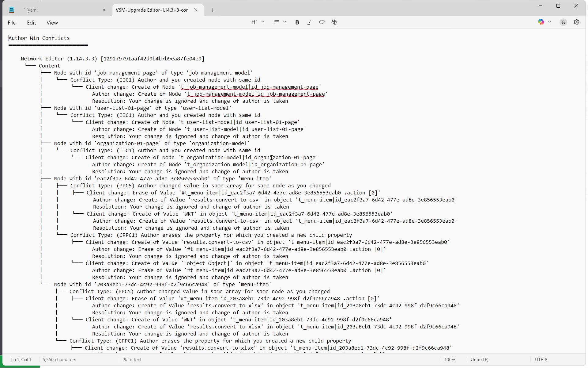588x368 pixels.
Task: Close the VSM-Upgrade Editor tab
Action: point(196,10)
